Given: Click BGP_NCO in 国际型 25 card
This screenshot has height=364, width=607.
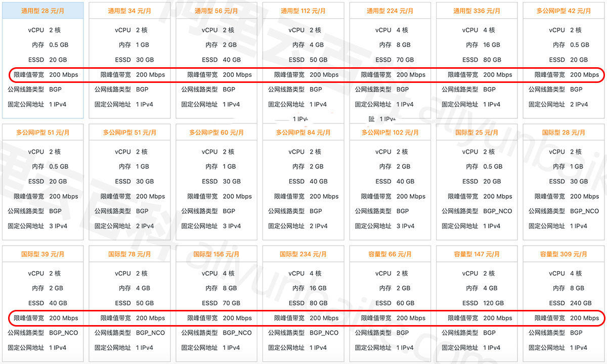Looking at the screenshot, I should 498,211.
